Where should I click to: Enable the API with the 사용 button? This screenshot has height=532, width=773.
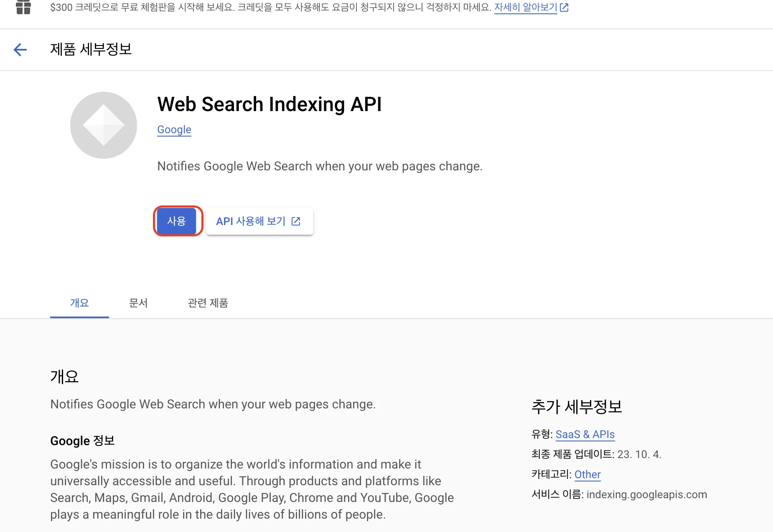pos(176,221)
